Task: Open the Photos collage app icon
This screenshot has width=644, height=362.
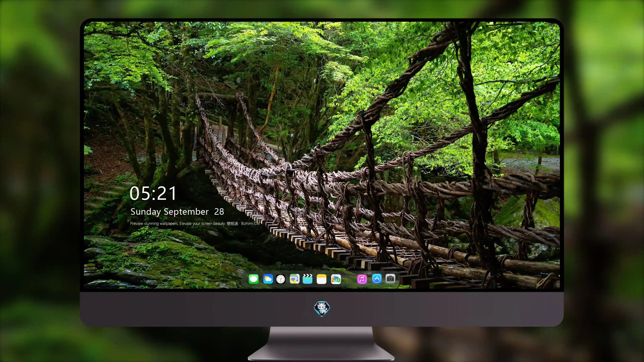Action: coord(336,279)
